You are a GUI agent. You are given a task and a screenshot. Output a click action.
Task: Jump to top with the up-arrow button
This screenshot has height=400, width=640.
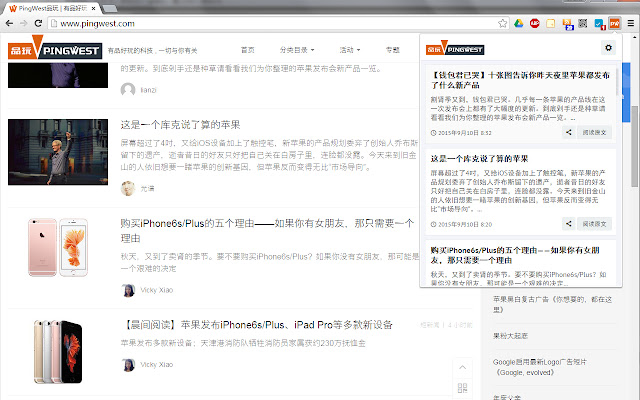click(462, 367)
